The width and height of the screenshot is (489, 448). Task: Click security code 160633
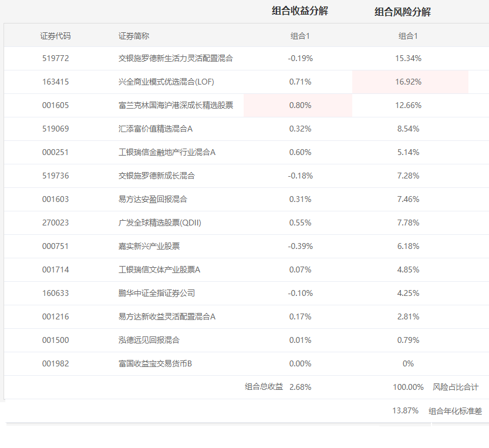pyautogui.click(x=56, y=293)
